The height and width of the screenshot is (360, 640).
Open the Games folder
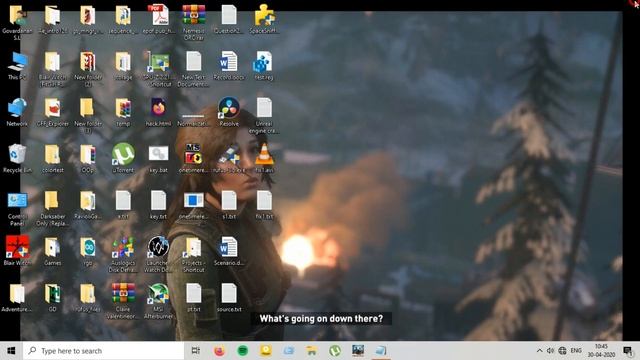click(52, 251)
